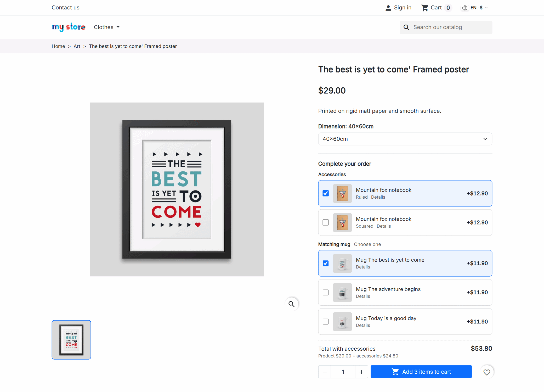Open Mountain fox notebook Squared thumbnail
544x392 pixels.
click(342, 223)
